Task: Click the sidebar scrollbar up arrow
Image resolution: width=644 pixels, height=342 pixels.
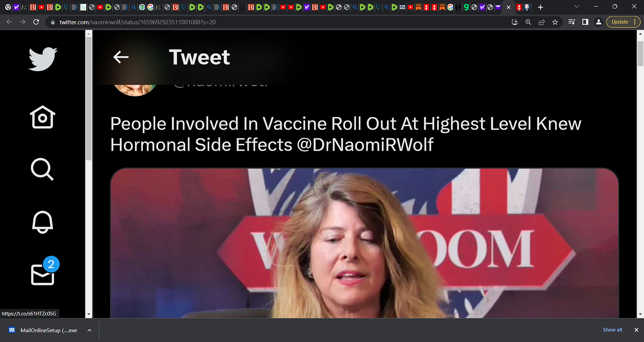Action: (88, 34)
